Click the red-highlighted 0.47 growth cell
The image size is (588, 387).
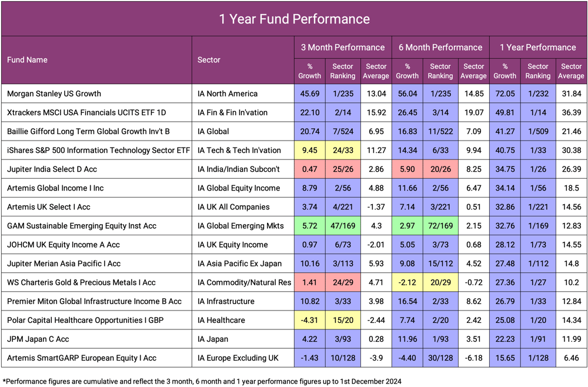309,169
